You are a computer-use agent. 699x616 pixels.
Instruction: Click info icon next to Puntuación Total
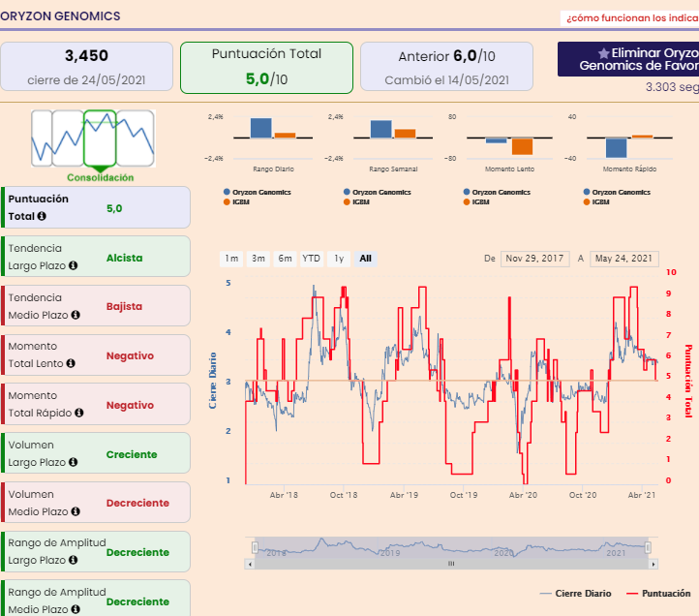click(x=42, y=216)
